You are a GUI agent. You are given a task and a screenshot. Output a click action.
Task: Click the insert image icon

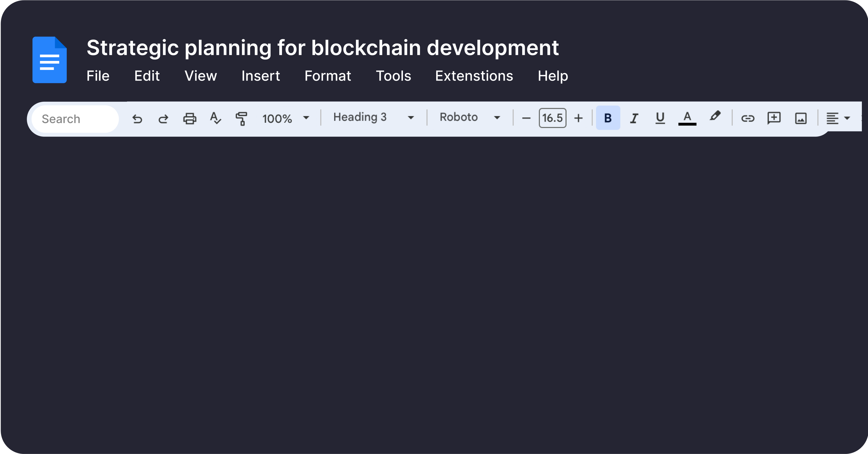pyautogui.click(x=801, y=118)
